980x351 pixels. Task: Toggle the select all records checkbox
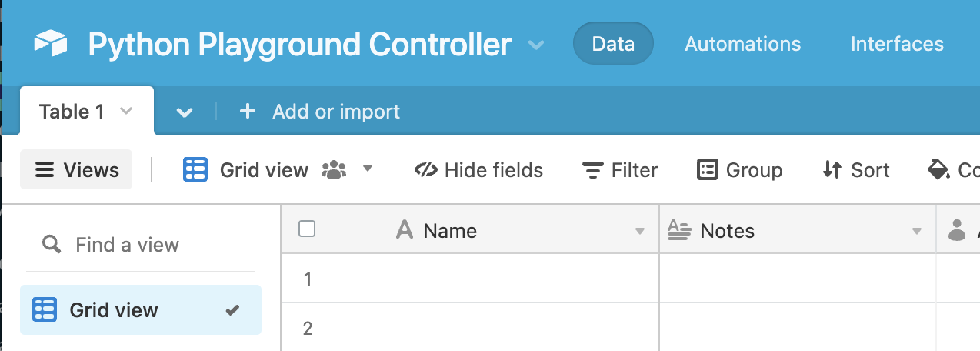point(307,229)
